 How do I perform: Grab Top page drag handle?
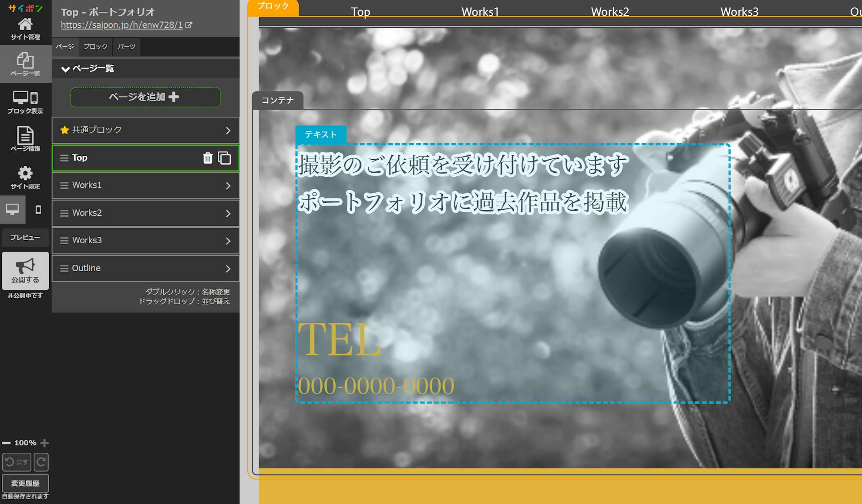click(64, 158)
